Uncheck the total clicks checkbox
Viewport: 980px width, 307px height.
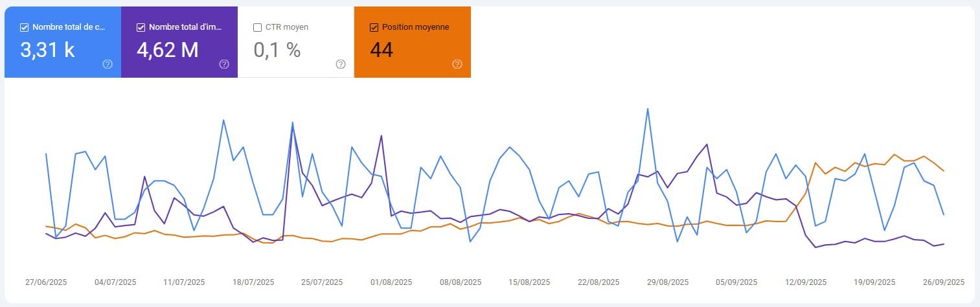[x=24, y=27]
